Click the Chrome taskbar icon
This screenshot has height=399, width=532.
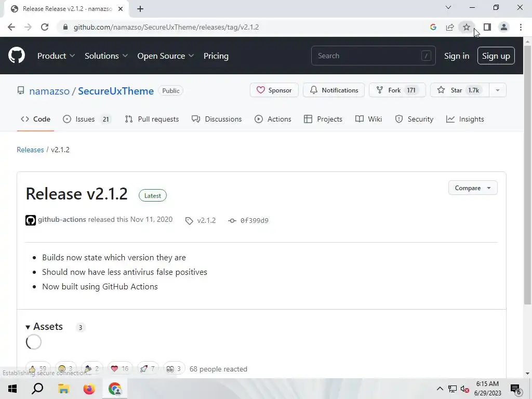pyautogui.click(x=115, y=389)
